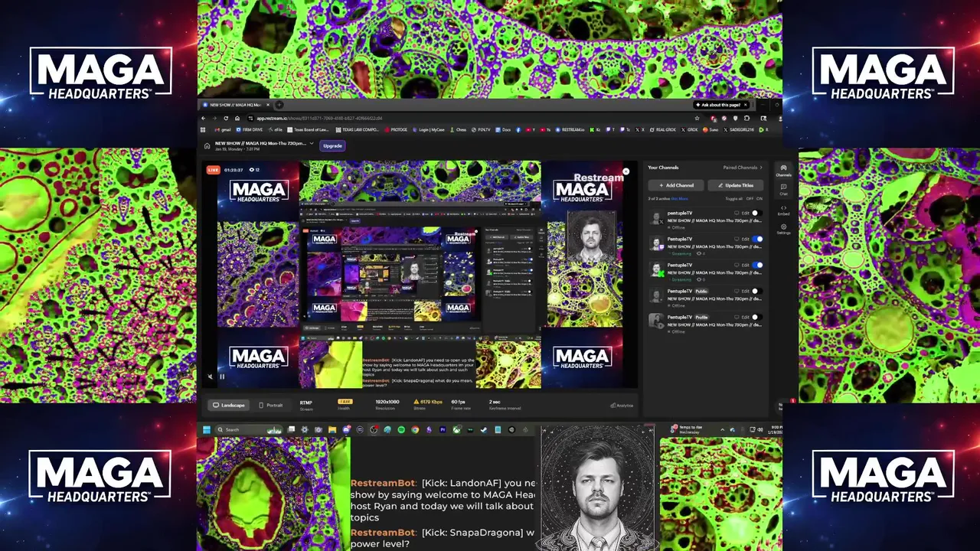The image size is (980, 551).
Task: Open the Suno bookmark
Action: pos(710,129)
